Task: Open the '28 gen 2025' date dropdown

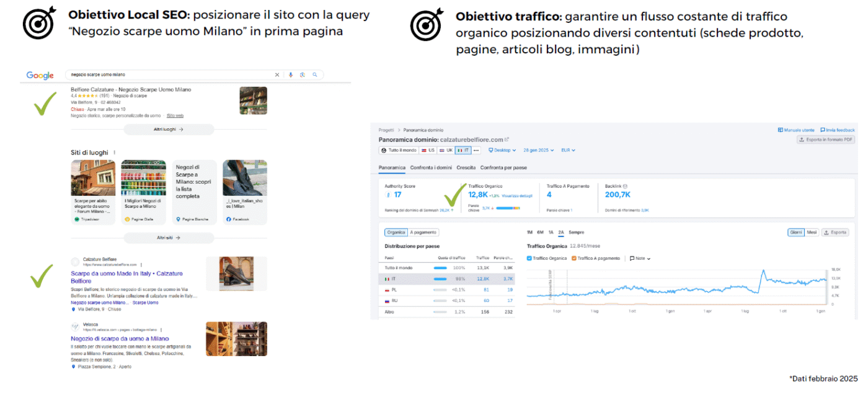Action: pos(540,150)
